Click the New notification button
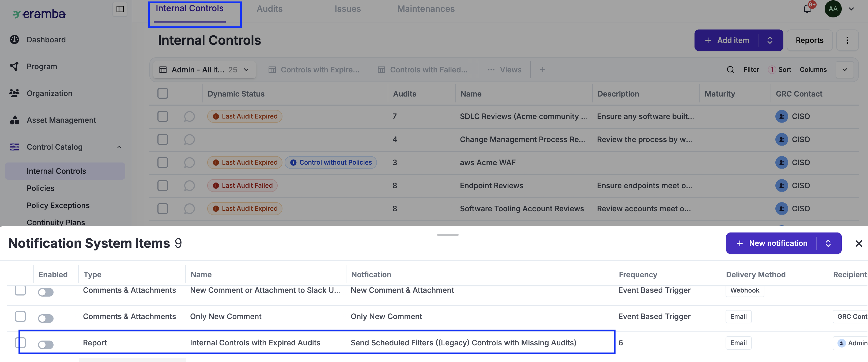The image size is (868, 362). [x=772, y=243]
